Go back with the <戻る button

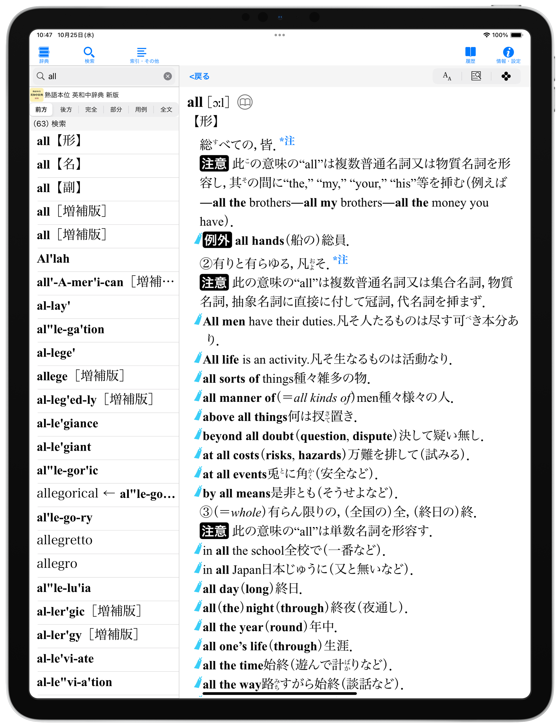199,76
